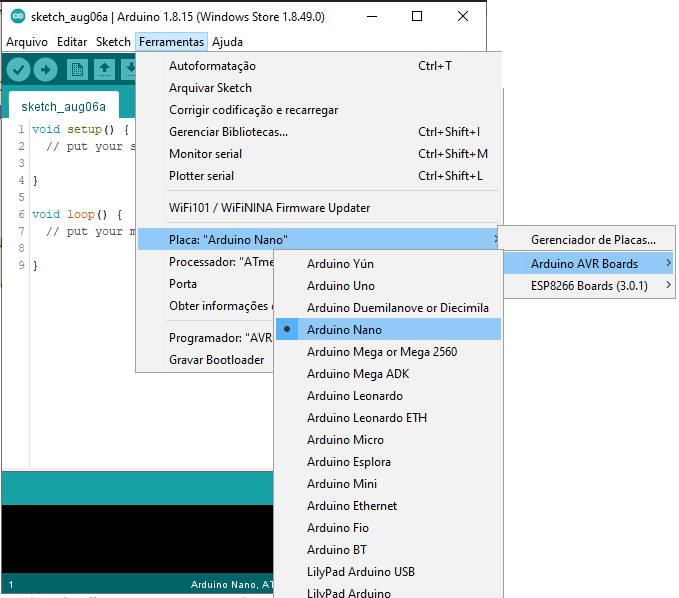Viewport: 679px width, 598px height.
Task: Select the Arduino Mini board
Action: [x=388, y=484]
